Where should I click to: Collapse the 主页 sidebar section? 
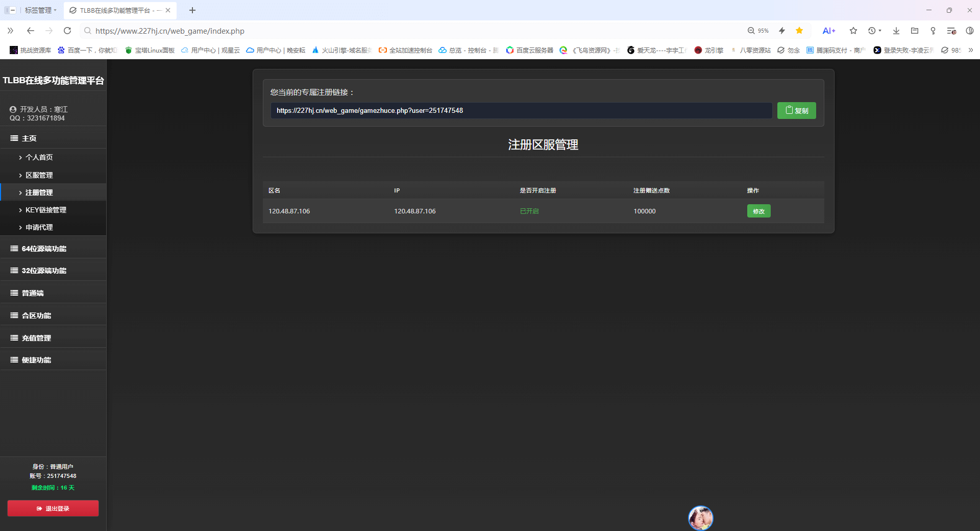[29, 138]
